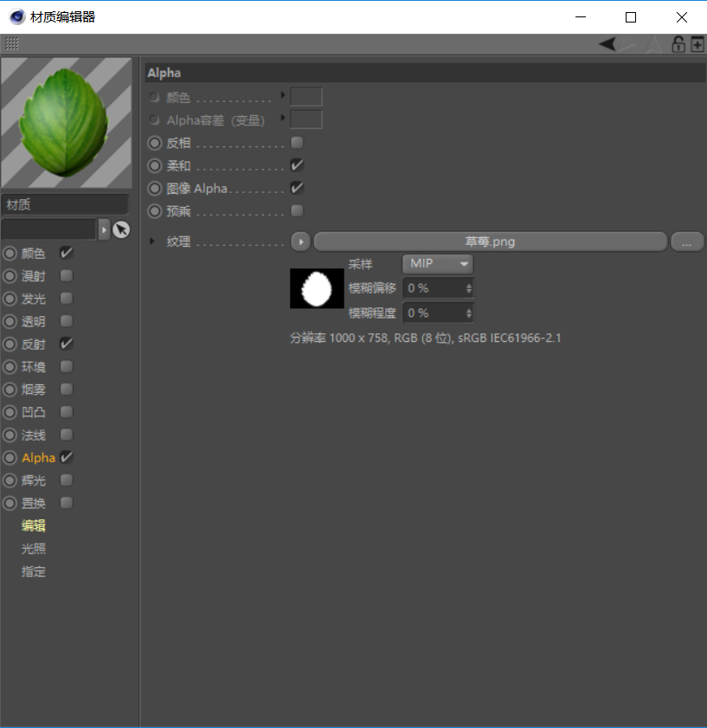Click the 草莓.png texture button
Image resolution: width=707 pixels, height=728 pixels.
pyautogui.click(x=490, y=242)
